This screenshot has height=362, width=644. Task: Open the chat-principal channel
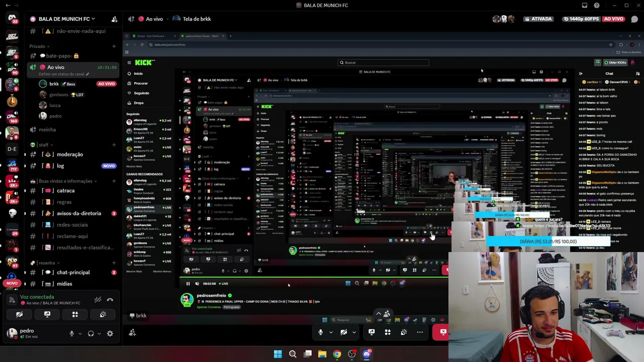tap(73, 273)
